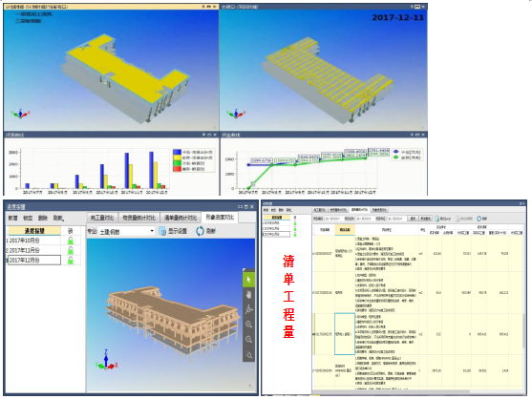This screenshot has height=399, width=532.
Task: Click refresh icon in bill quantity panel
Action: tap(479, 219)
